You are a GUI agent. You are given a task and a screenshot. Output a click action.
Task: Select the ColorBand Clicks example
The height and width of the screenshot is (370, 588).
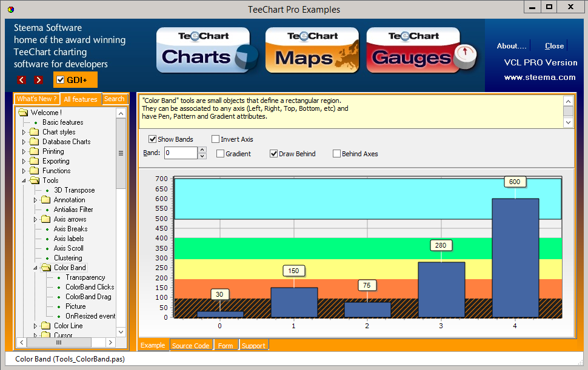tap(90, 287)
